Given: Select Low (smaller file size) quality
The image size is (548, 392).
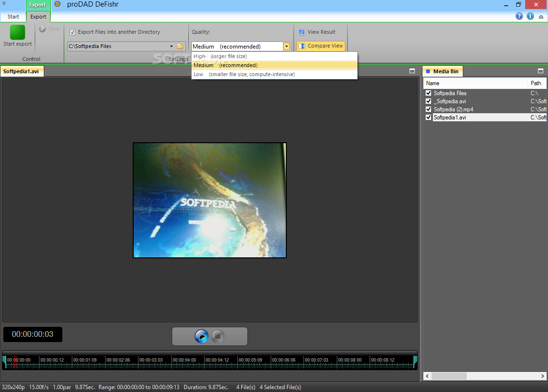Looking at the screenshot, I should pos(274,74).
